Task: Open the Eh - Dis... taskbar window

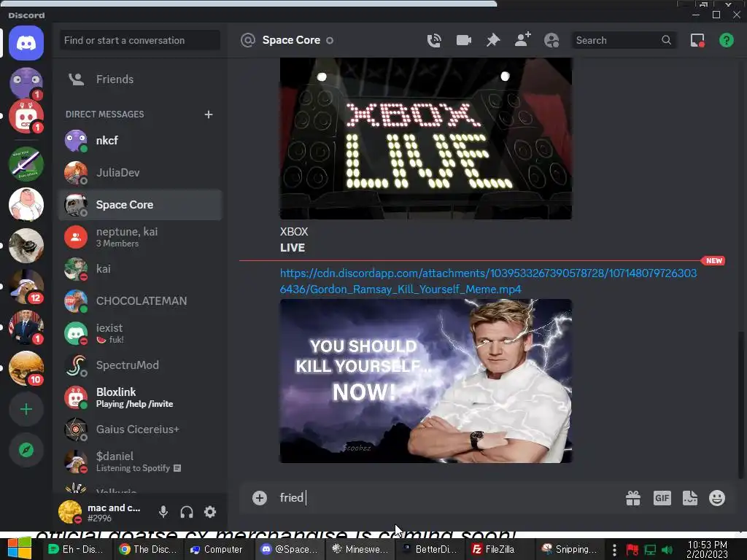Action: (76, 550)
